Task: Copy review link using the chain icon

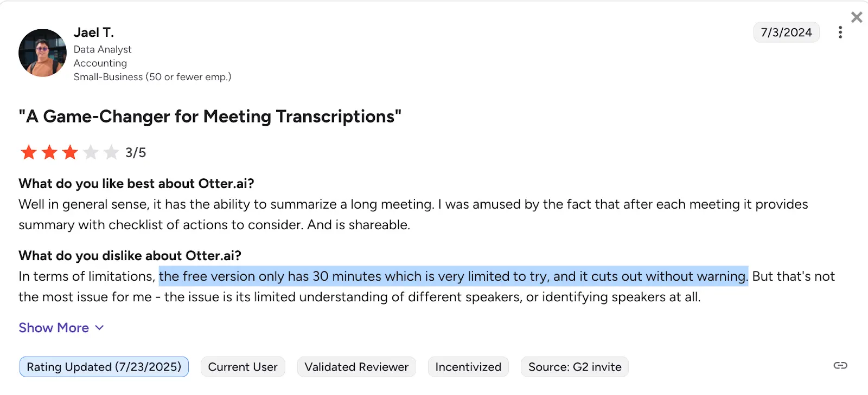Action: point(840,366)
